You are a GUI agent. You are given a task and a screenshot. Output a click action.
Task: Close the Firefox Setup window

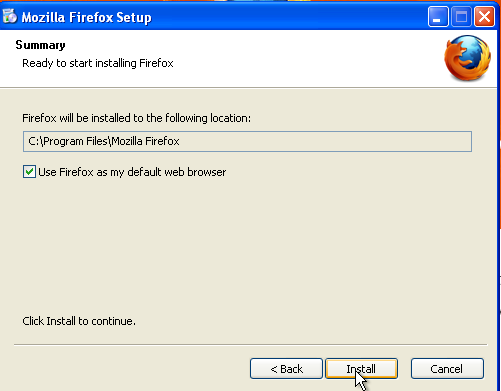point(484,16)
